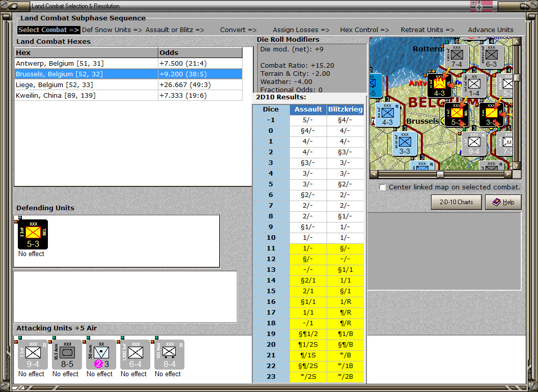The image size is (538, 392).
Task: Click the Hex Control subphase step
Action: pyautogui.click(x=364, y=30)
